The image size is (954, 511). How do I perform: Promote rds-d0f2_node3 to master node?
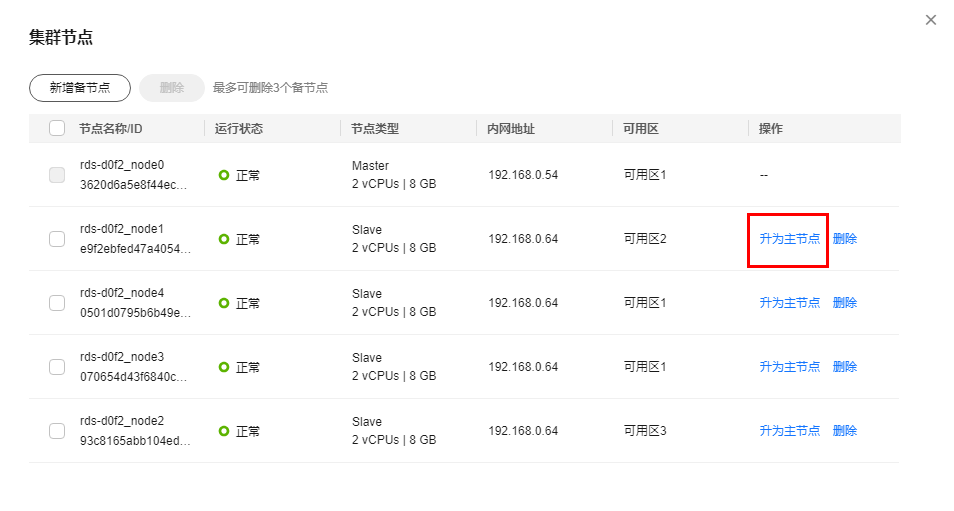pos(789,367)
